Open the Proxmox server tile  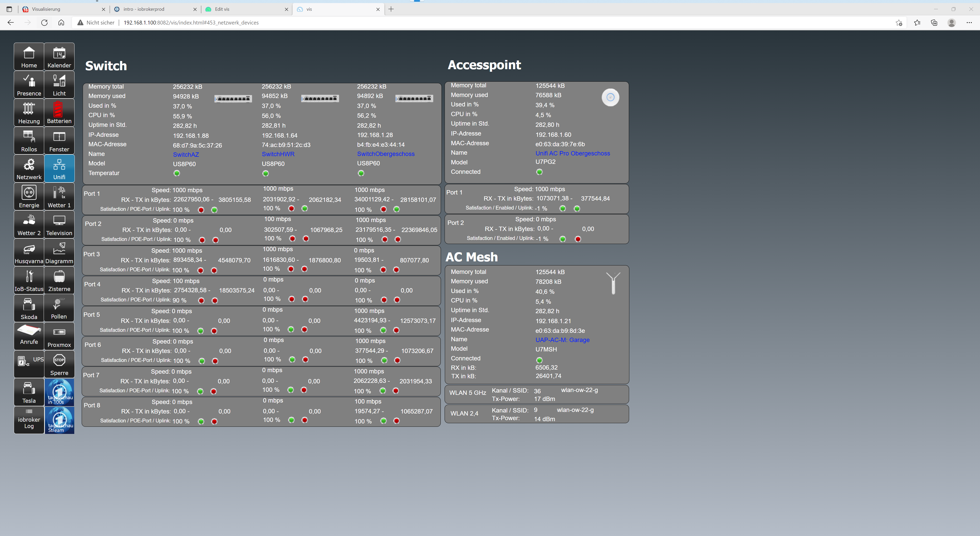(59, 336)
